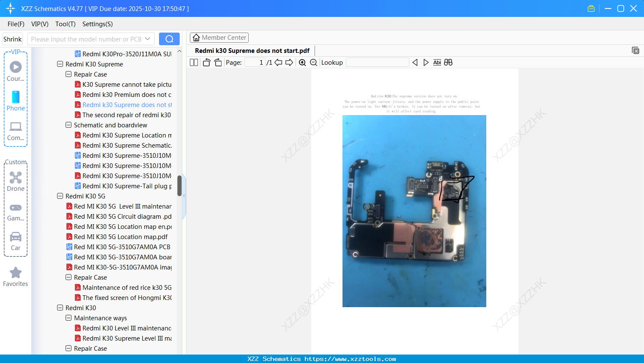Zoom out on the PDF document
Viewport: 644px width, 363px height.
(x=313, y=62)
